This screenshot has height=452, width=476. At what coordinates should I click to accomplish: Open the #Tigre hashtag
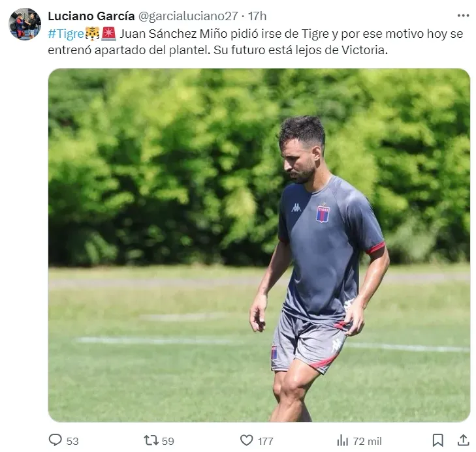pyautogui.click(x=65, y=33)
